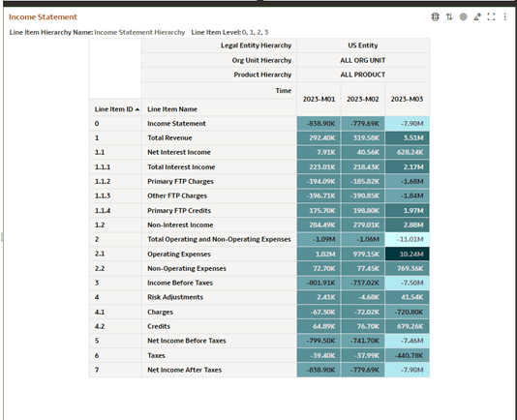Click the Line Item Level filter values

[255, 32]
